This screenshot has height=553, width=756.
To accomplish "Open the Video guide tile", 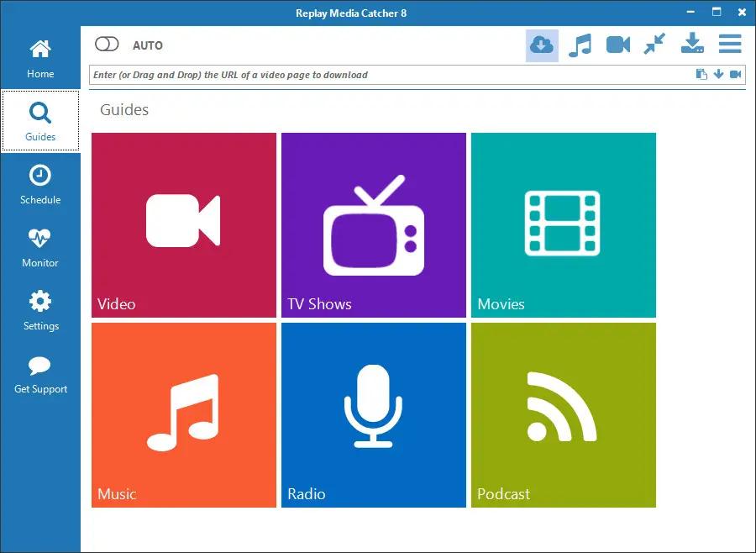I will (184, 225).
